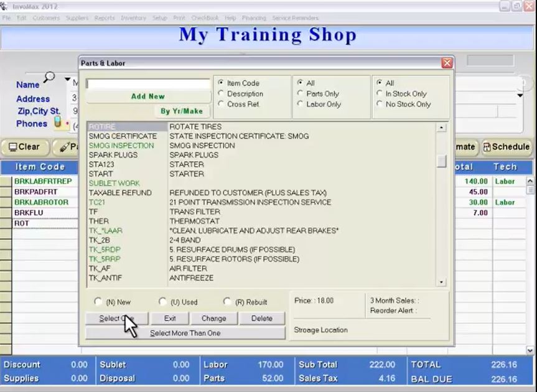The height and width of the screenshot is (392, 537).
Task: Select the Description search radio button
Action: 223,94
